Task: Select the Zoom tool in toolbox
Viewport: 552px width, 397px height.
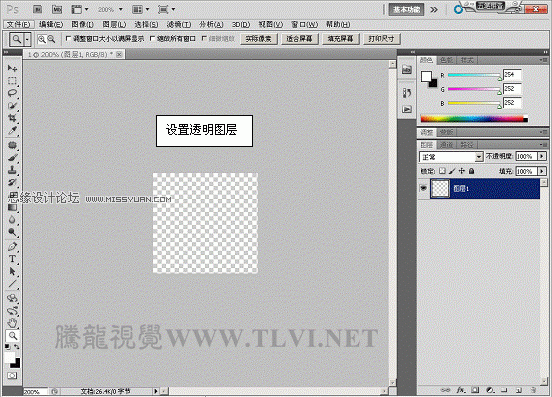Action: click(12, 336)
